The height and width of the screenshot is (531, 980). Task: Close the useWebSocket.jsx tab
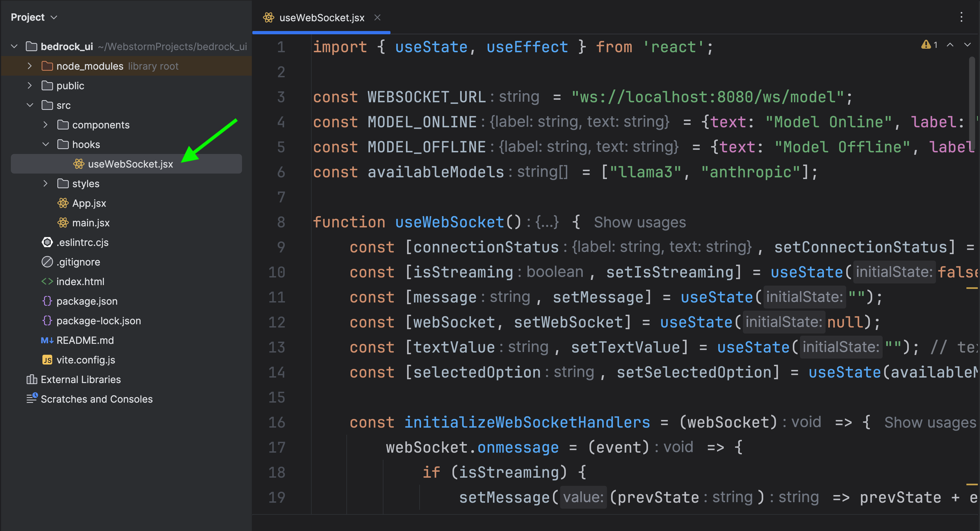[377, 17]
